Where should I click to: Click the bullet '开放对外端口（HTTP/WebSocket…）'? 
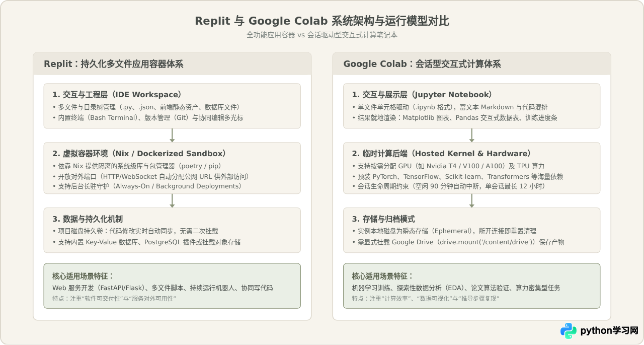151,176
